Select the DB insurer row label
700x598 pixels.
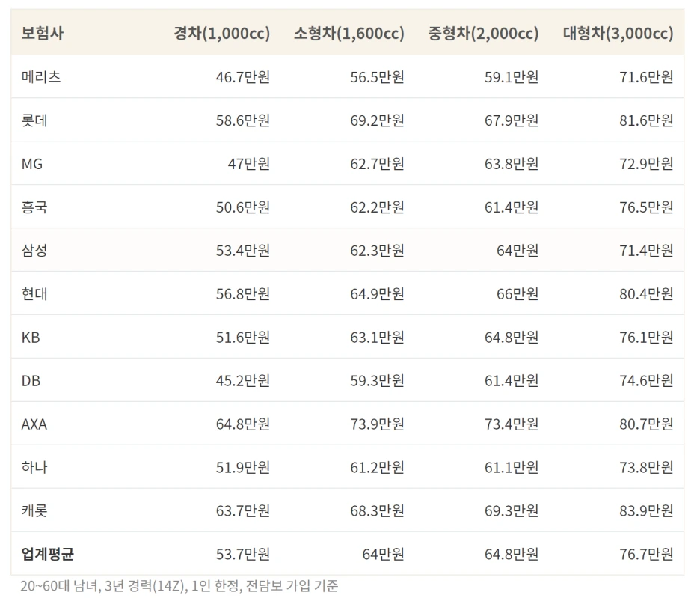31,380
